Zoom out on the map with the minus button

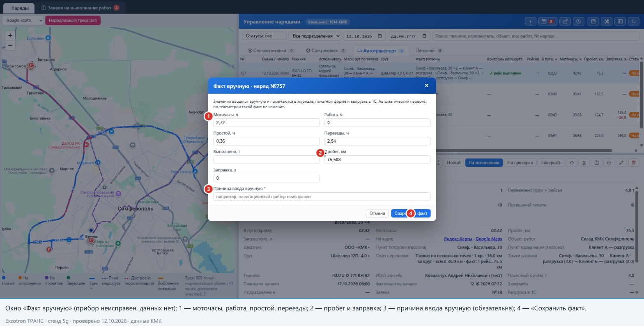click(10, 45)
